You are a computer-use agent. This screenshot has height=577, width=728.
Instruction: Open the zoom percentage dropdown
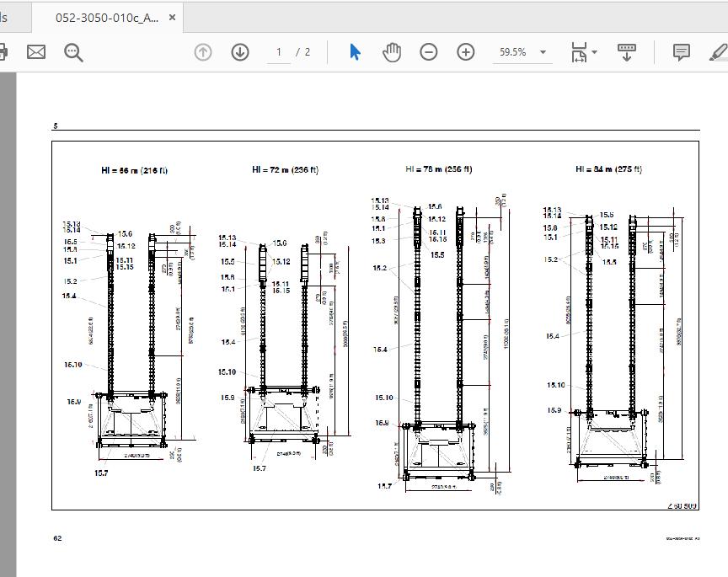click(543, 51)
